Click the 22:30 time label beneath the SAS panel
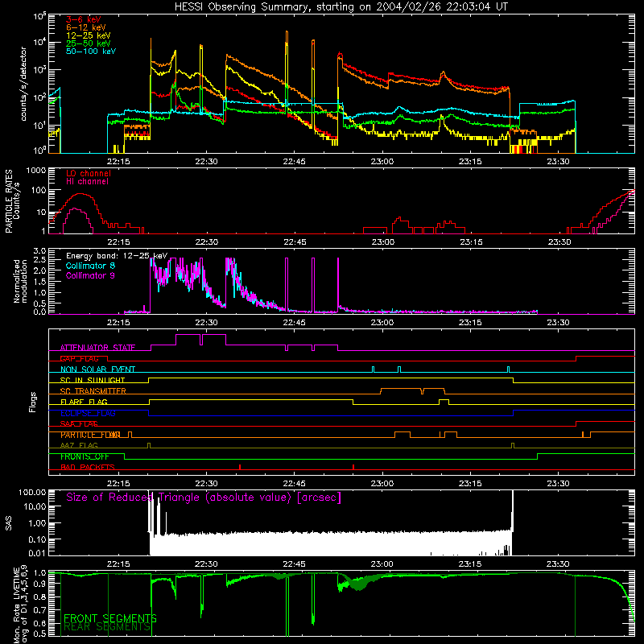Screen dimensions: 644x644 (207, 564)
